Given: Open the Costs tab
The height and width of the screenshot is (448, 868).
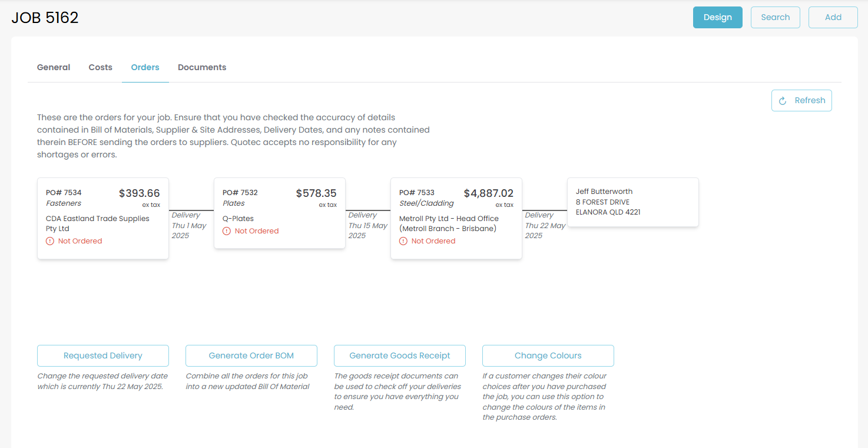Looking at the screenshot, I should pos(100,67).
